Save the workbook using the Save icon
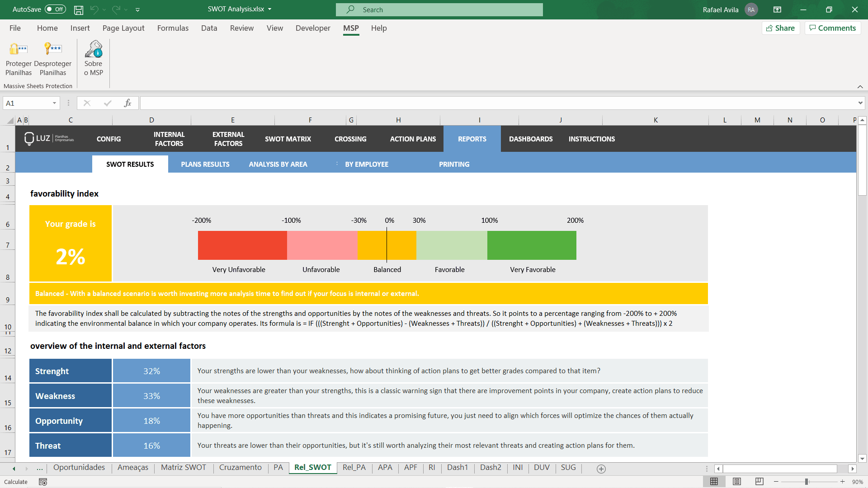The image size is (868, 488). tap(78, 9)
